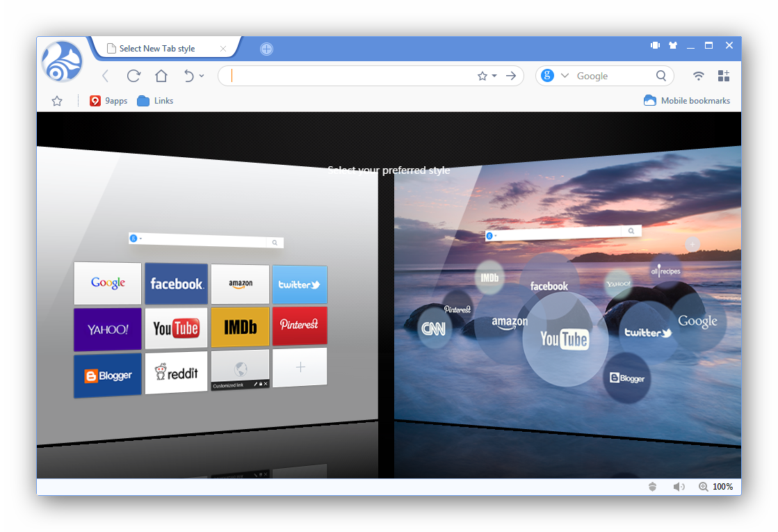778x532 pixels.
Task: Click the undo closed tab icon
Action: pyautogui.click(x=188, y=76)
